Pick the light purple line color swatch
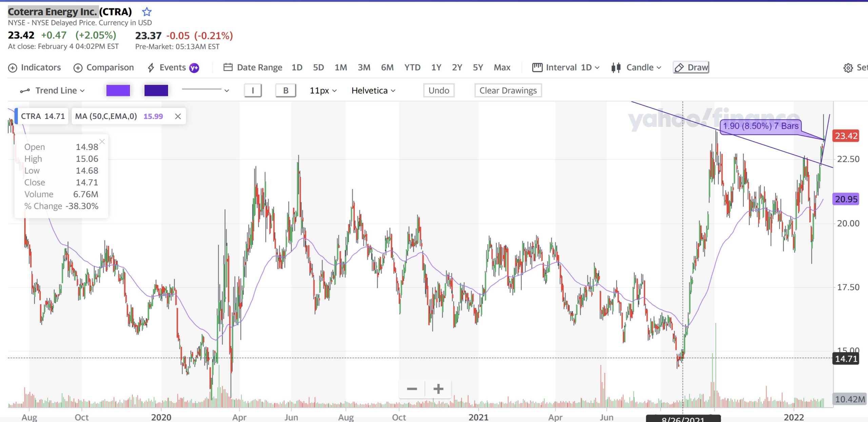This screenshot has height=422, width=868. click(x=118, y=91)
